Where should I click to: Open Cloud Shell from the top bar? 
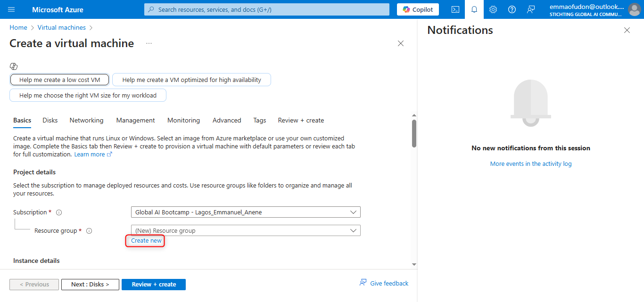point(455,9)
